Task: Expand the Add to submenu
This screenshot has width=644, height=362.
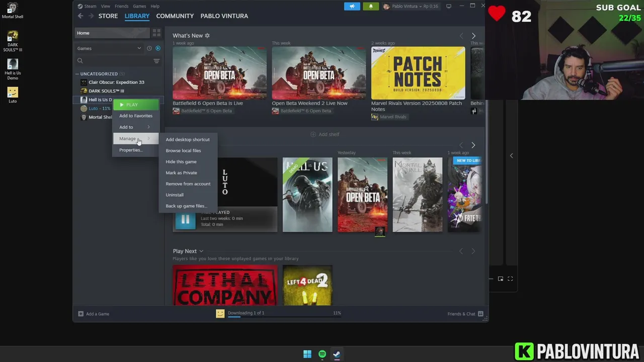Action: [x=136, y=127]
